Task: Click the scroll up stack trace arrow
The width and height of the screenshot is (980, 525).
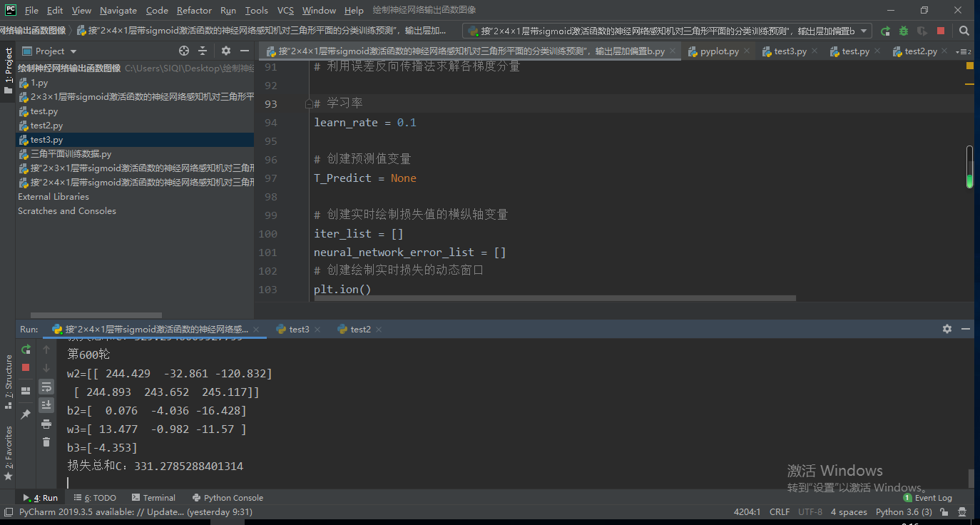Action: coord(46,350)
